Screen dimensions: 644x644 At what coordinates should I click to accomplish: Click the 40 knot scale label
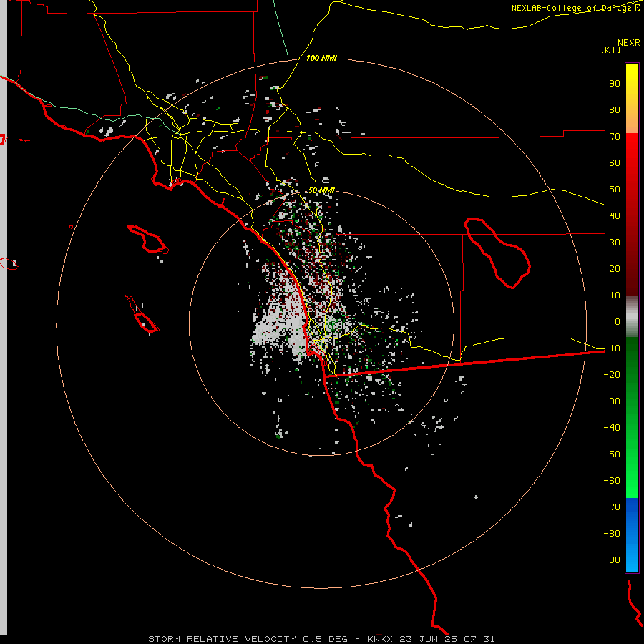click(x=615, y=215)
